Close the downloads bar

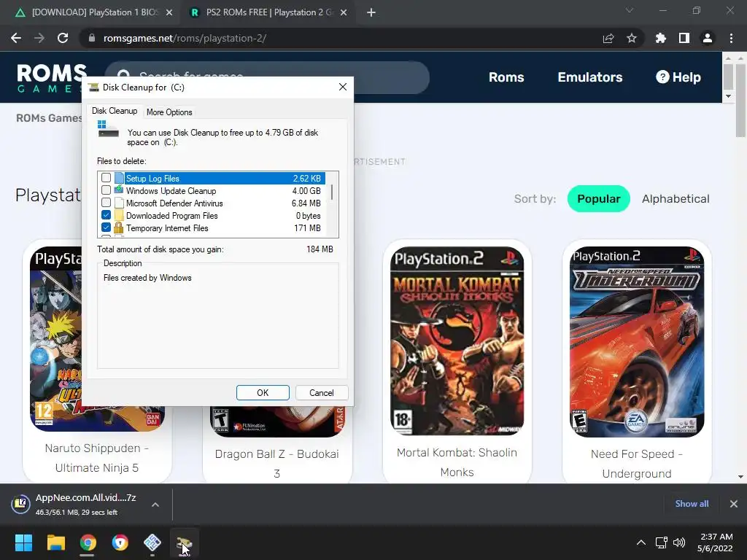point(734,504)
